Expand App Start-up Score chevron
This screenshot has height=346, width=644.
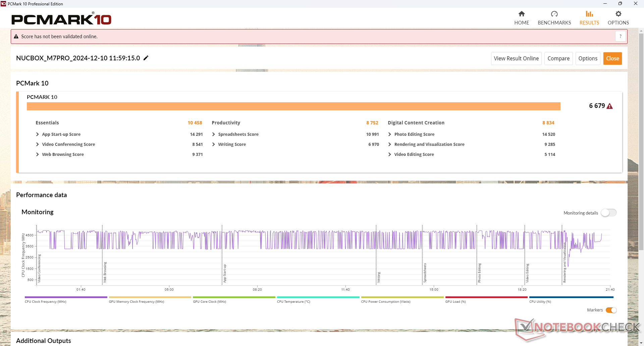(x=37, y=134)
